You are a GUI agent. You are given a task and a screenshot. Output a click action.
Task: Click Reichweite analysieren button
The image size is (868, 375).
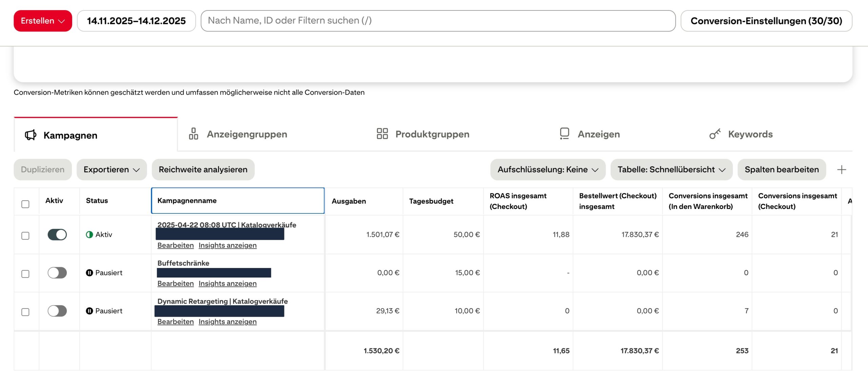click(x=203, y=170)
